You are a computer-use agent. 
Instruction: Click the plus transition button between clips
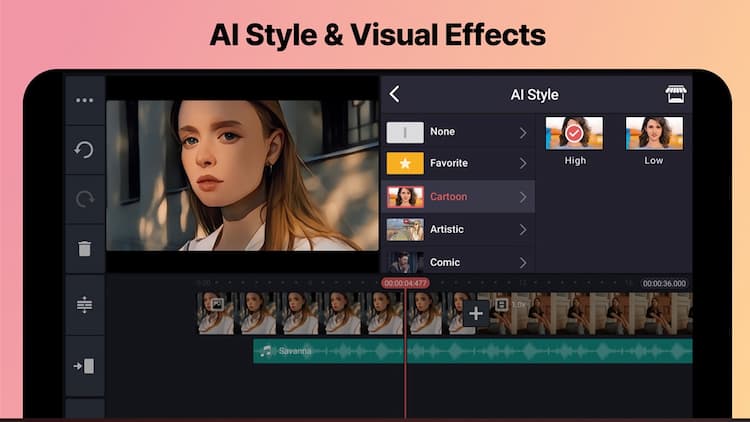(476, 313)
